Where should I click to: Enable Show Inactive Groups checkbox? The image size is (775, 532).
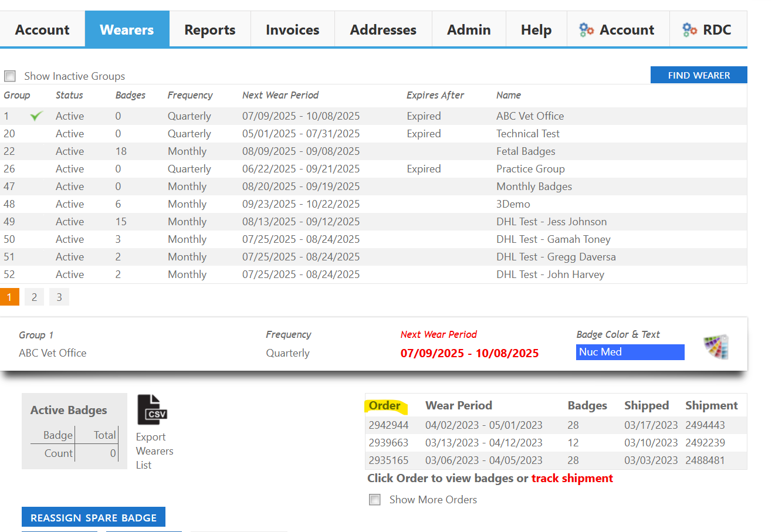(x=10, y=76)
